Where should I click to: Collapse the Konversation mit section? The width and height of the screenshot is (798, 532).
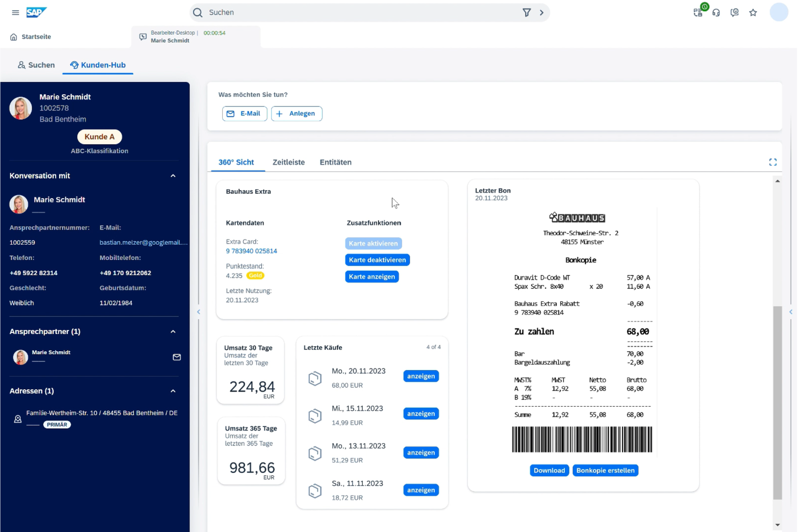(x=173, y=176)
